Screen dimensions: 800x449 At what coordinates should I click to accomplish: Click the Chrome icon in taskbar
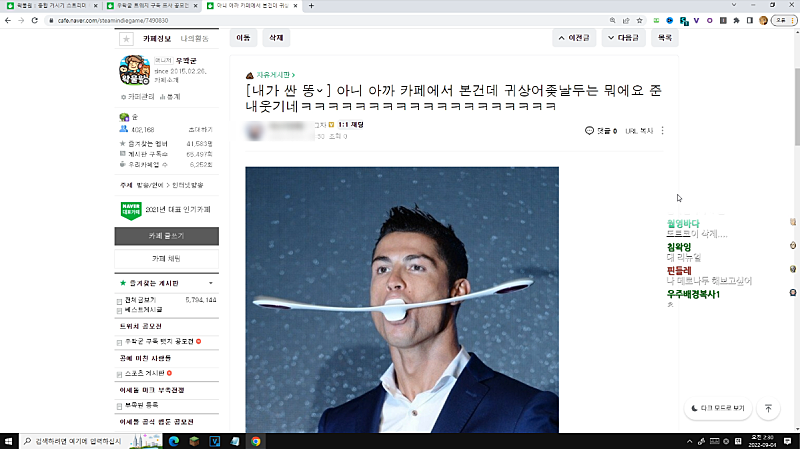coord(256,441)
